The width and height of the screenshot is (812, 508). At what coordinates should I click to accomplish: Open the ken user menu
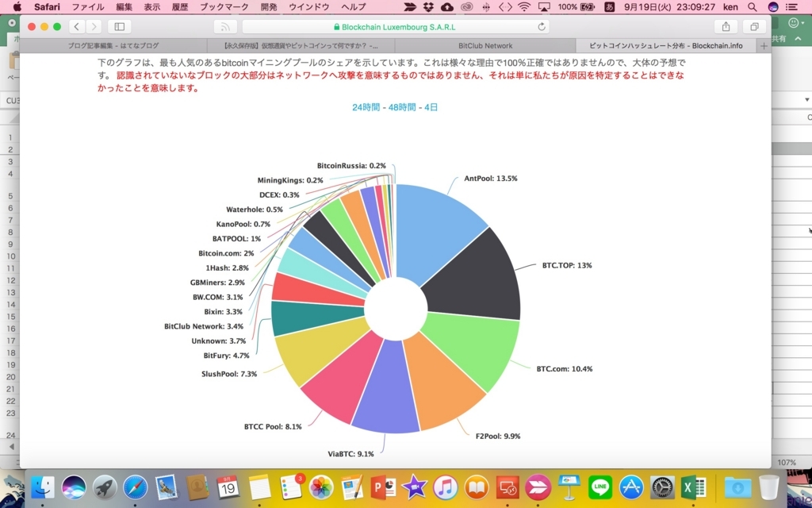[730, 6]
